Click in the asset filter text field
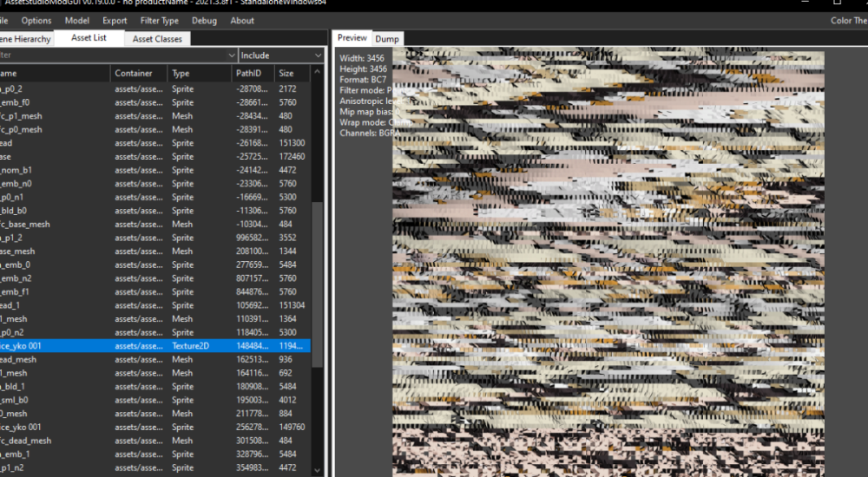Image resolution: width=868 pixels, height=477 pixels. [x=113, y=56]
